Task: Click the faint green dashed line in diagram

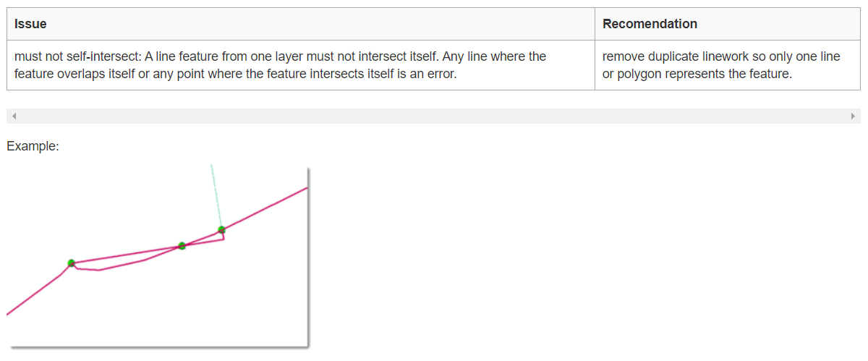Action: (x=216, y=195)
